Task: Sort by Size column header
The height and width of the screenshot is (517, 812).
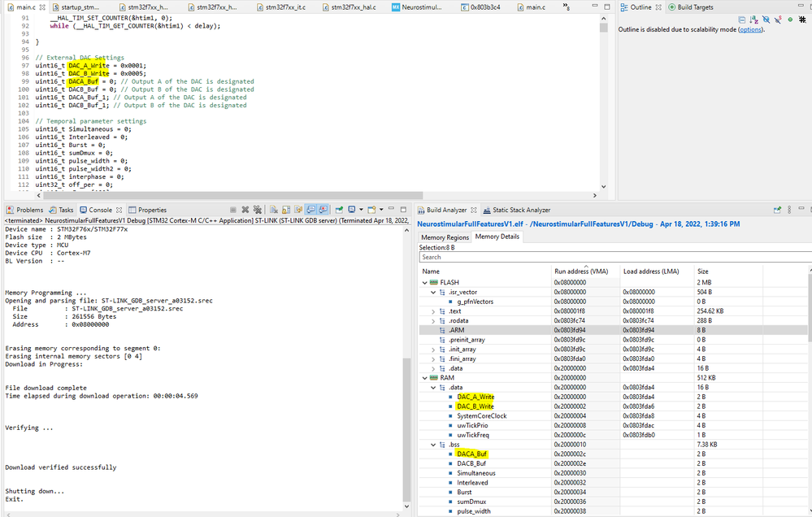Action: [728, 272]
